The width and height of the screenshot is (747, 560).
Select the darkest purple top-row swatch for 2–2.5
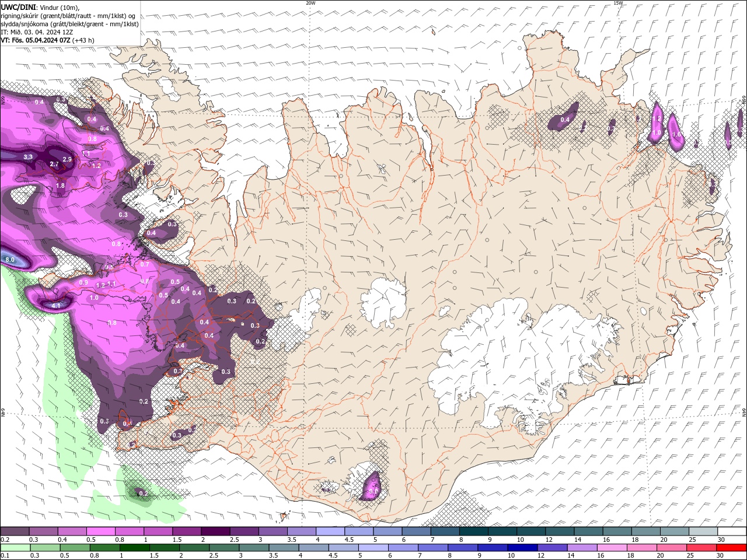click(x=215, y=531)
